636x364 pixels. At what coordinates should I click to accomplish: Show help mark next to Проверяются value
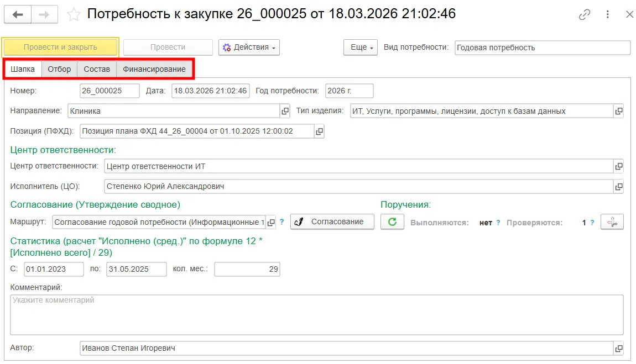pos(592,223)
